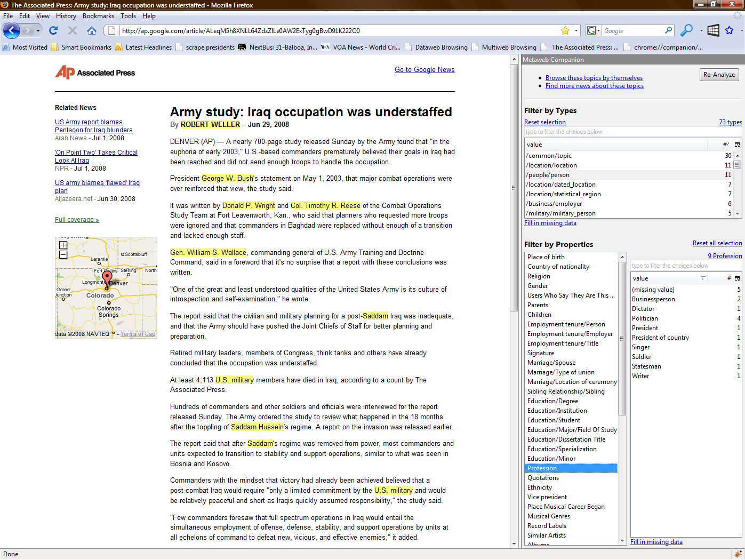Open the Bookmarks menu
Image resolution: width=745 pixels, height=560 pixels.
[x=98, y=16]
